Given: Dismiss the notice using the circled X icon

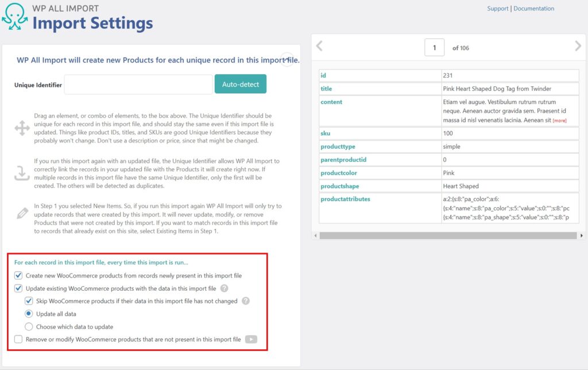Looking at the screenshot, I should coord(287,59).
